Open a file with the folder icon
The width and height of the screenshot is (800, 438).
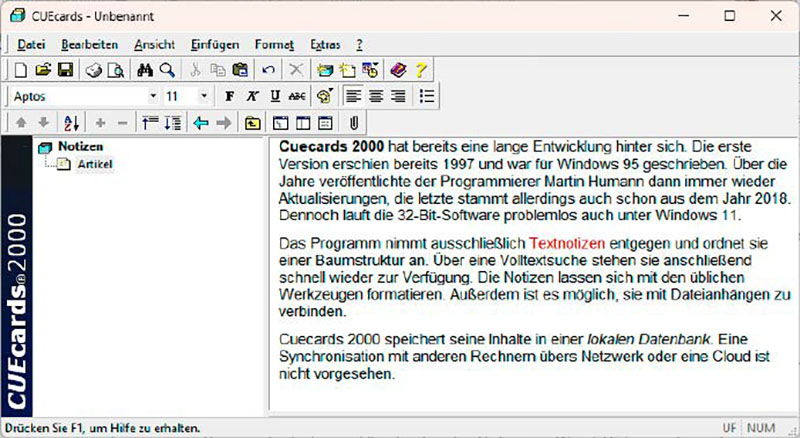coord(43,70)
